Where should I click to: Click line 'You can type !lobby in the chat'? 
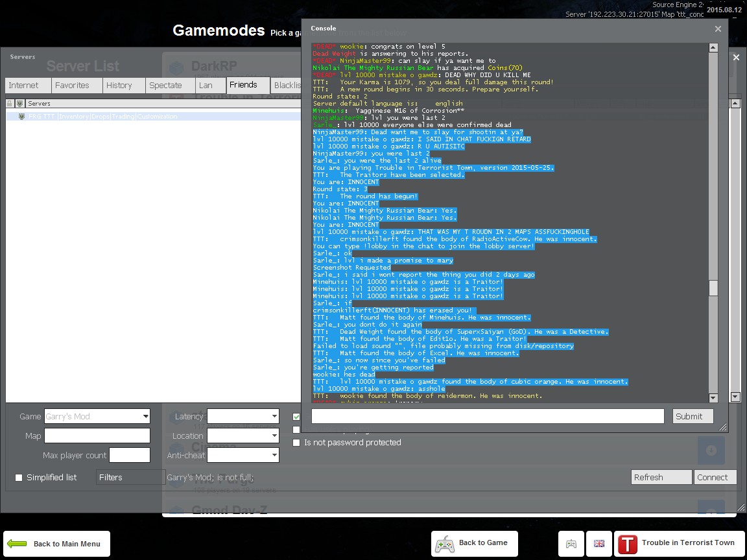pyautogui.click(x=423, y=246)
